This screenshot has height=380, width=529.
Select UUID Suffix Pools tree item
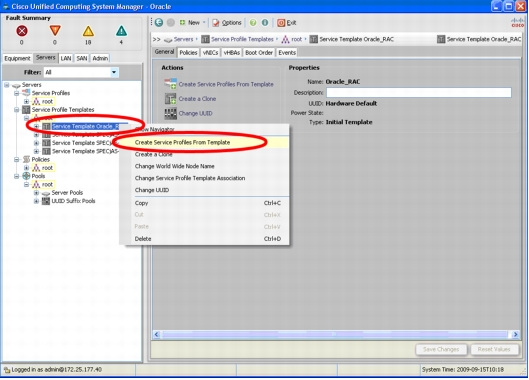pyautogui.click(x=73, y=201)
